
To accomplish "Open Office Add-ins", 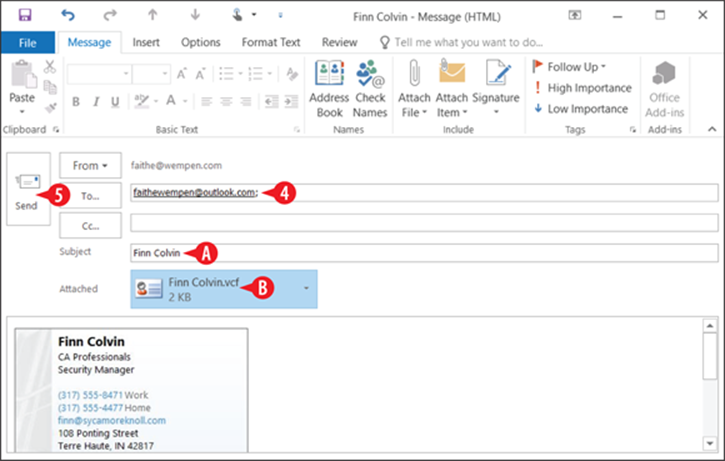I will 664,89.
